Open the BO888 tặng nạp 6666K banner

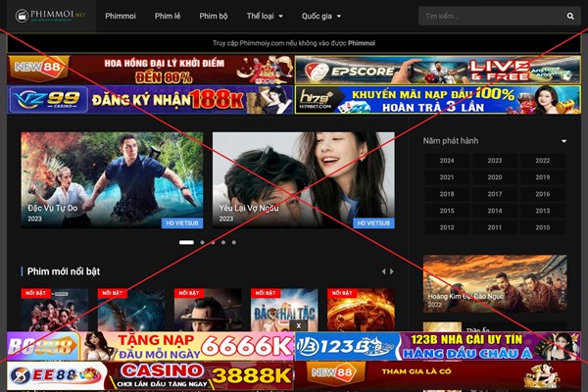click(150, 346)
